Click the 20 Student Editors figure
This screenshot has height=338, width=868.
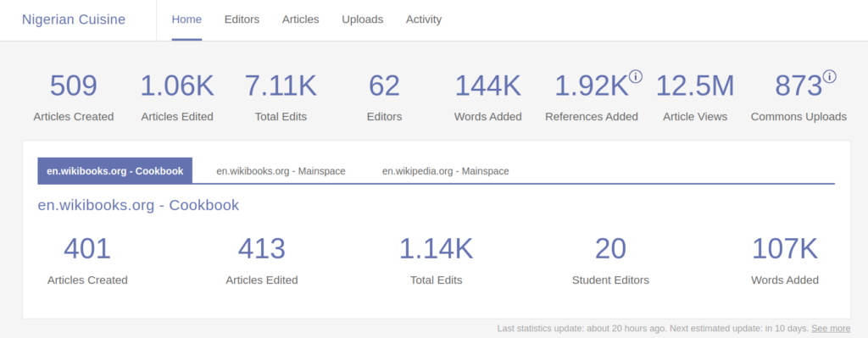(x=610, y=261)
